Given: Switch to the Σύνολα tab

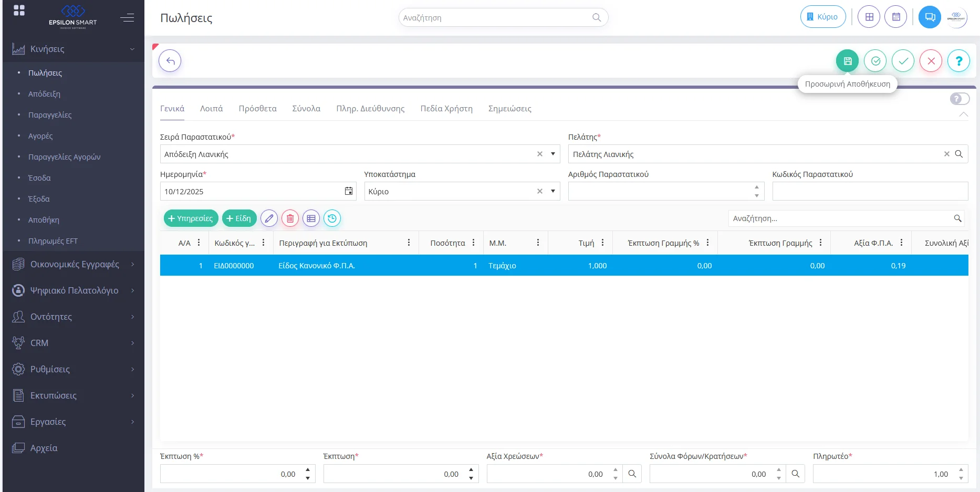Looking at the screenshot, I should [x=306, y=109].
